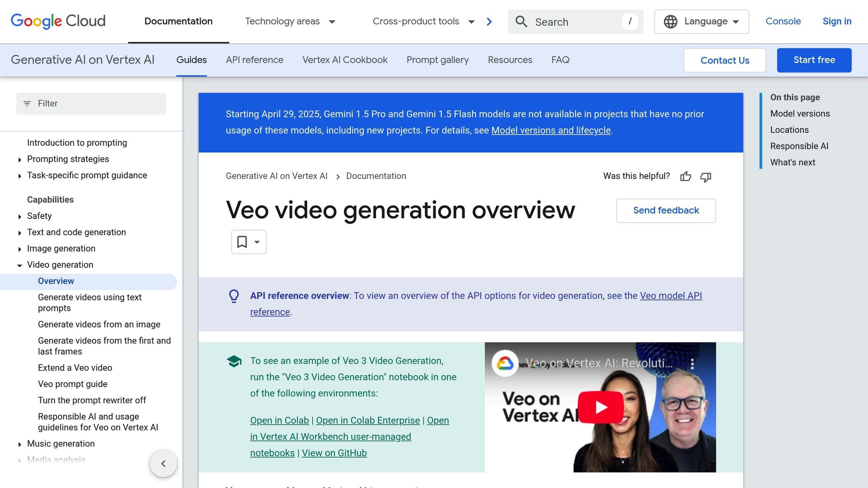Switch to the Guides tab

[x=192, y=60]
